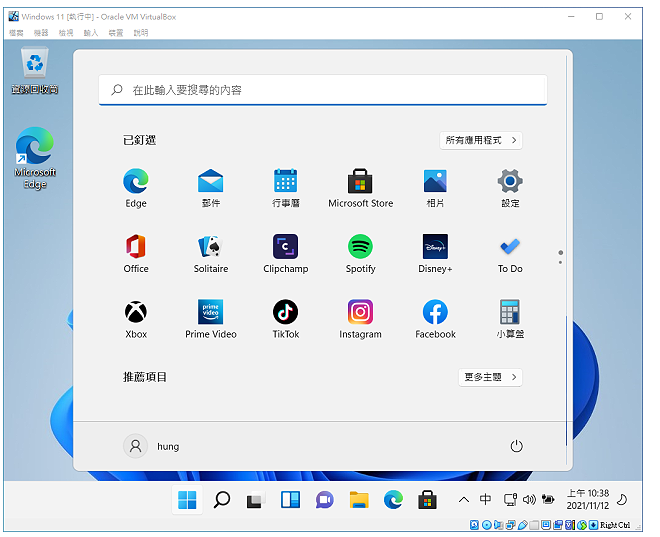Open Edge from the taskbar
The width and height of the screenshot is (660, 537).
[x=393, y=500]
